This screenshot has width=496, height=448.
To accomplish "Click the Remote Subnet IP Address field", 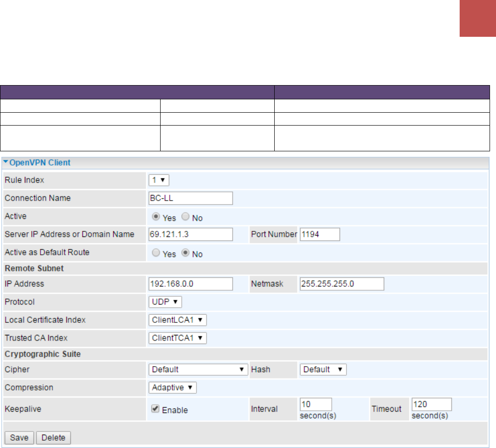I will pyautogui.click(x=191, y=284).
